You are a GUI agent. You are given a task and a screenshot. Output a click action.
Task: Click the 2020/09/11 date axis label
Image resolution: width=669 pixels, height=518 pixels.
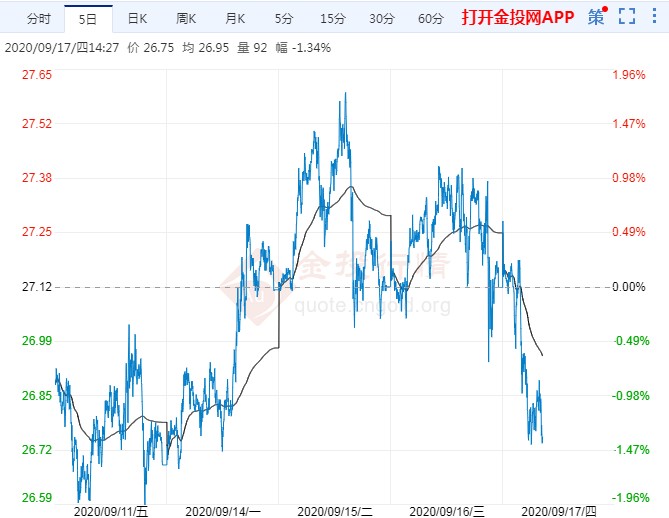111,511
